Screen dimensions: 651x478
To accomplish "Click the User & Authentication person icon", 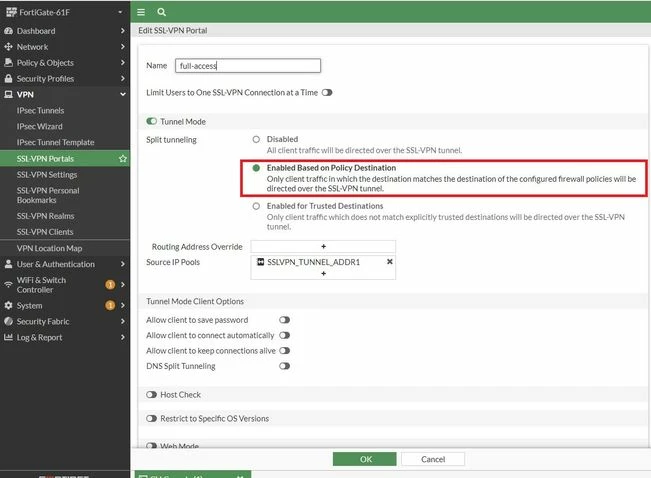I will point(8,264).
